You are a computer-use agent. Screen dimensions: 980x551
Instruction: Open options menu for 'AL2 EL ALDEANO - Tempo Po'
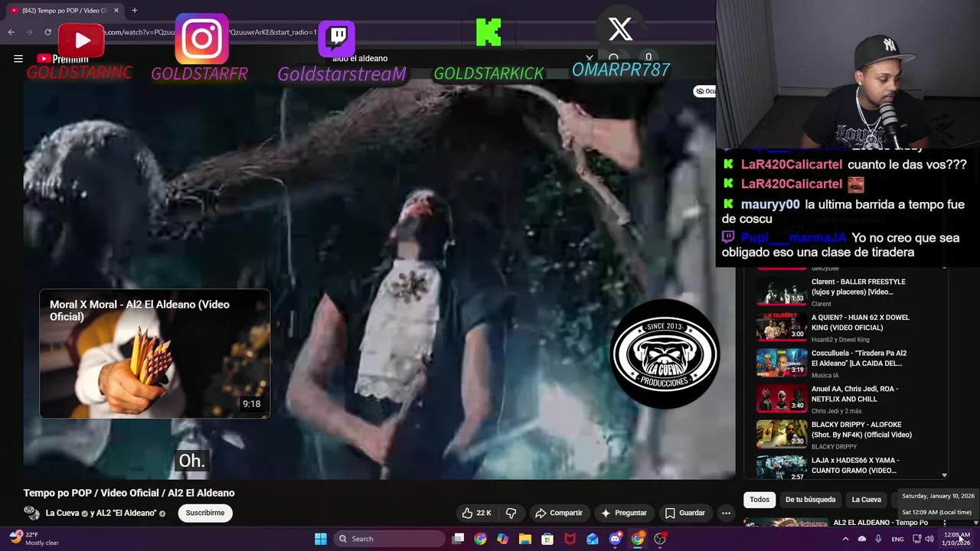point(944,523)
